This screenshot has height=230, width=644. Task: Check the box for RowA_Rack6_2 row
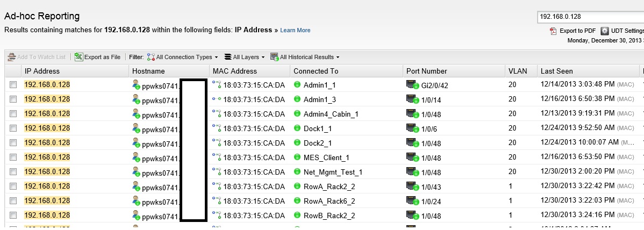(13, 201)
